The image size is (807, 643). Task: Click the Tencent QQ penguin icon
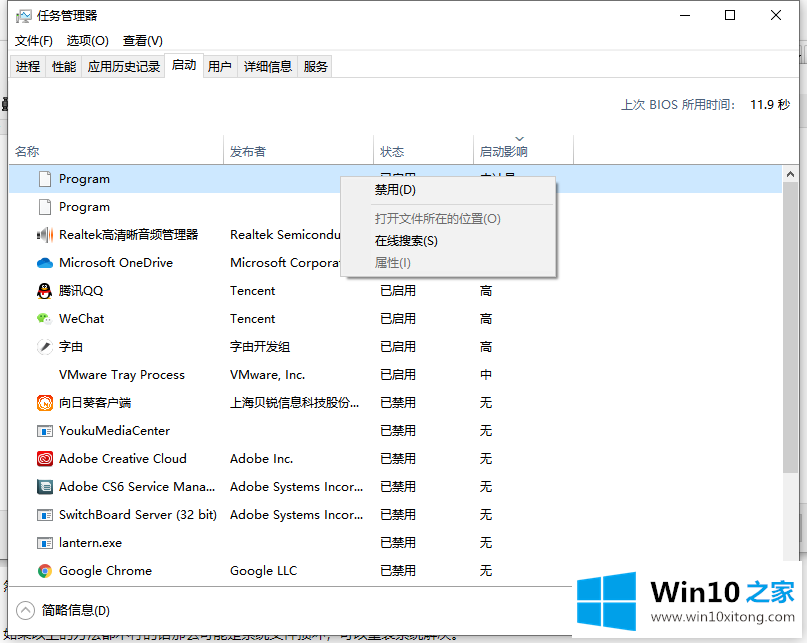[x=45, y=291]
